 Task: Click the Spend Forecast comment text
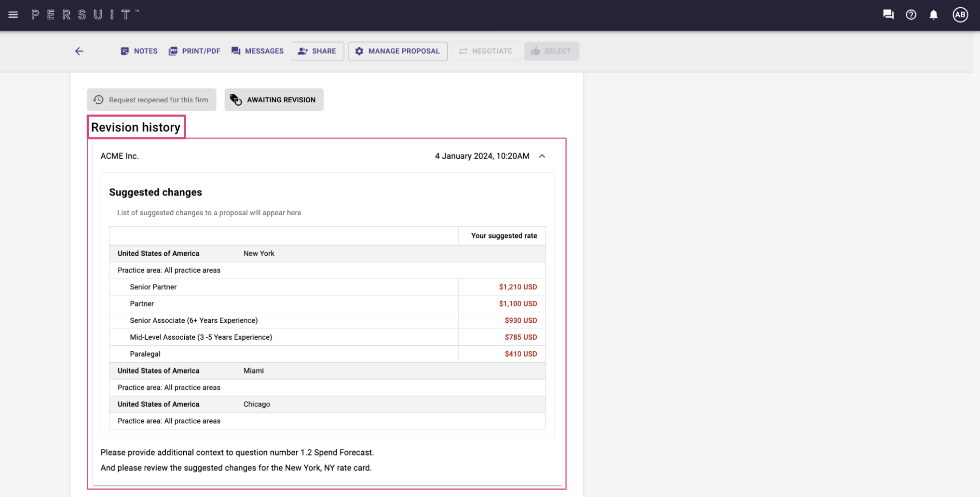[x=237, y=453]
